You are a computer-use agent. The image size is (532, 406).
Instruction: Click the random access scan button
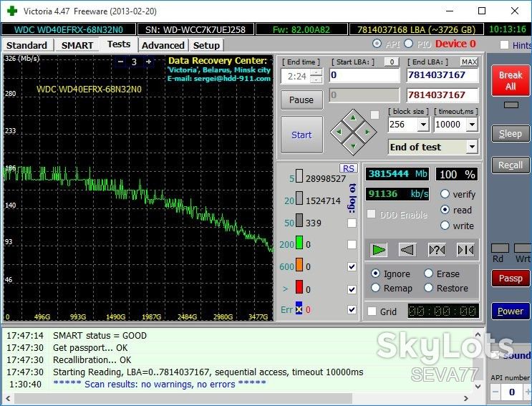pyautogui.click(x=437, y=250)
